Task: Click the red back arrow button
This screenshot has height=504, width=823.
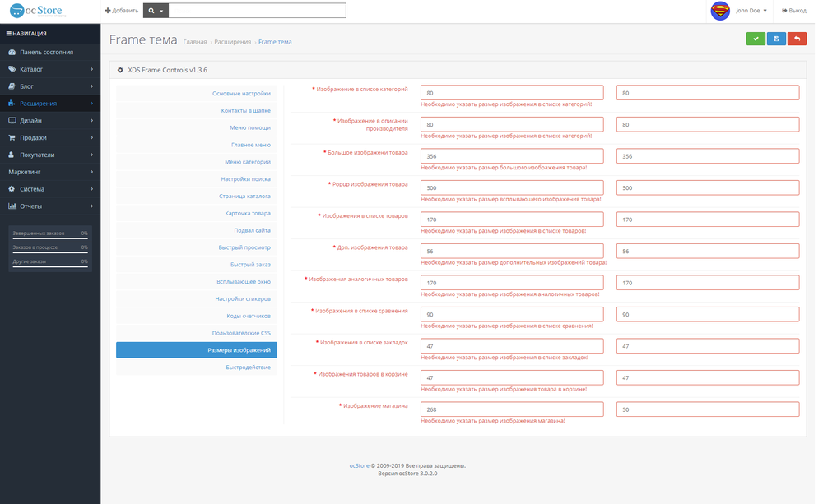Action: click(797, 39)
